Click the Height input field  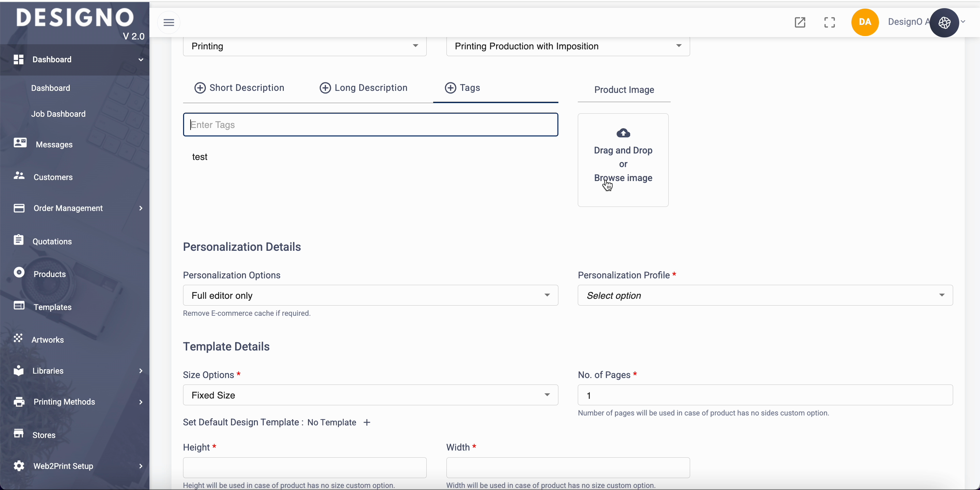coord(304,468)
